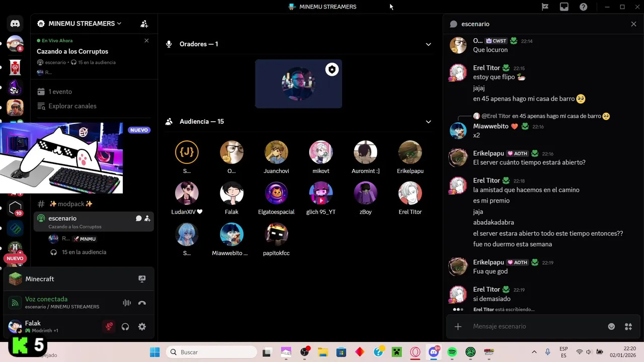Click LudanXIV audience avatar
Image resolution: width=644 pixels, height=362 pixels.
187,193
